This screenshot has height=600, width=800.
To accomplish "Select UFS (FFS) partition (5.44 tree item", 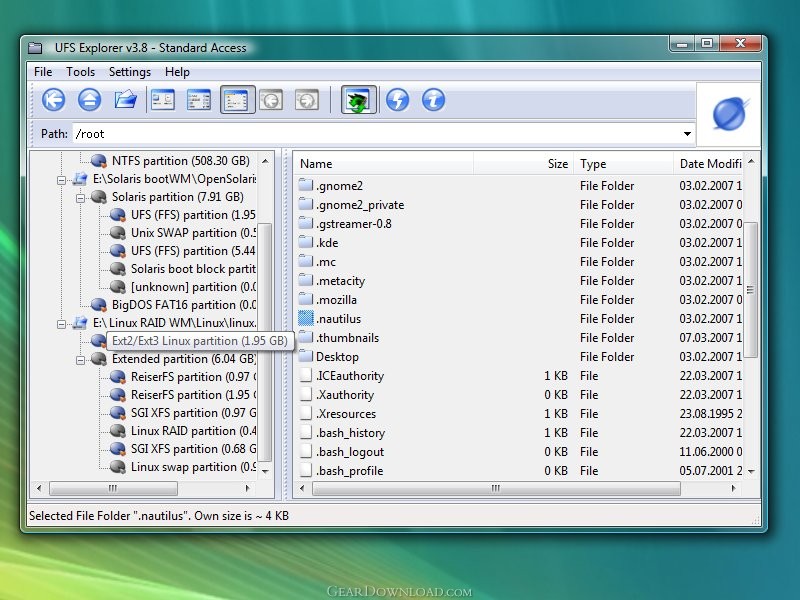I will (193, 251).
